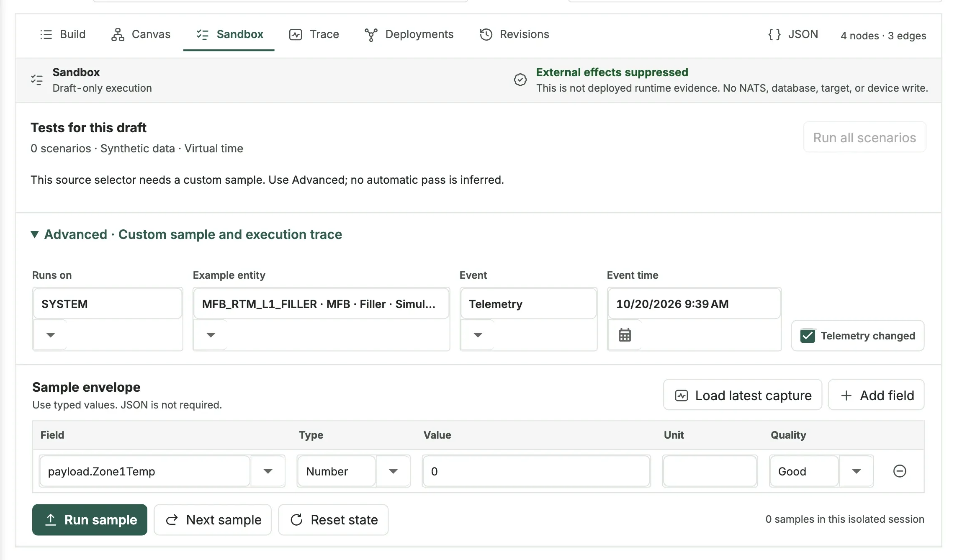957x560 pixels.
Task: Click Load latest capture
Action: [743, 395]
